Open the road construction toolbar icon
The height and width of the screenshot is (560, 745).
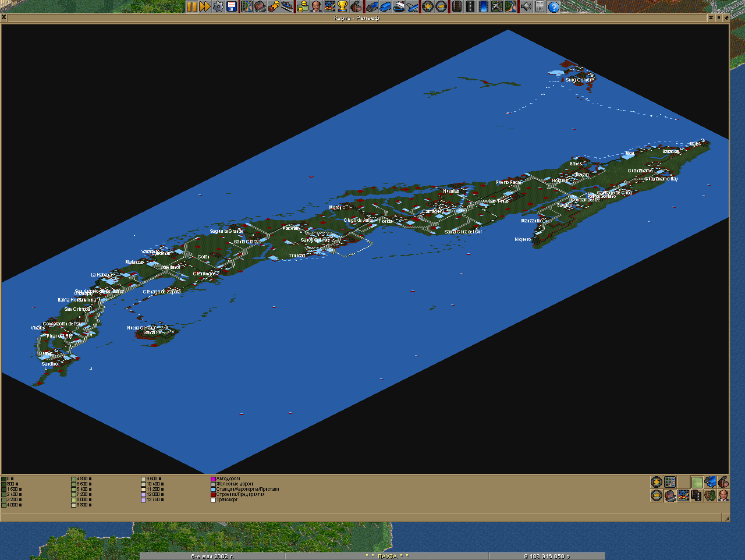point(470,6)
